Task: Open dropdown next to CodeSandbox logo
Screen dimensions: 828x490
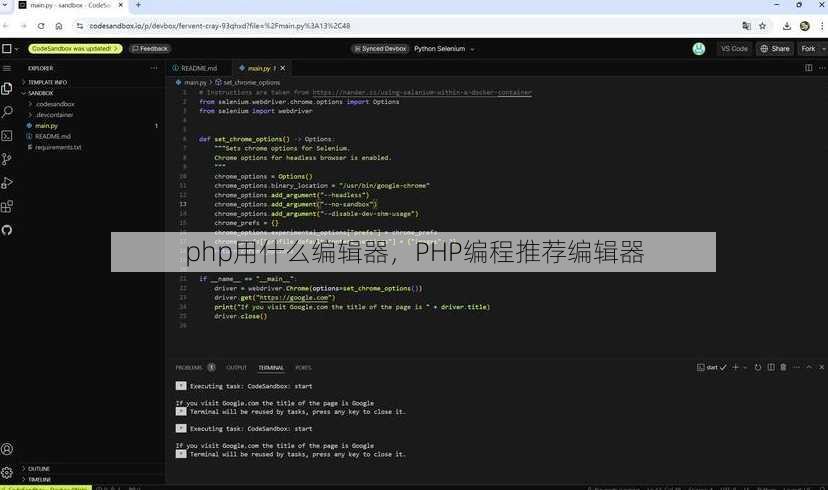Action: 16,49
